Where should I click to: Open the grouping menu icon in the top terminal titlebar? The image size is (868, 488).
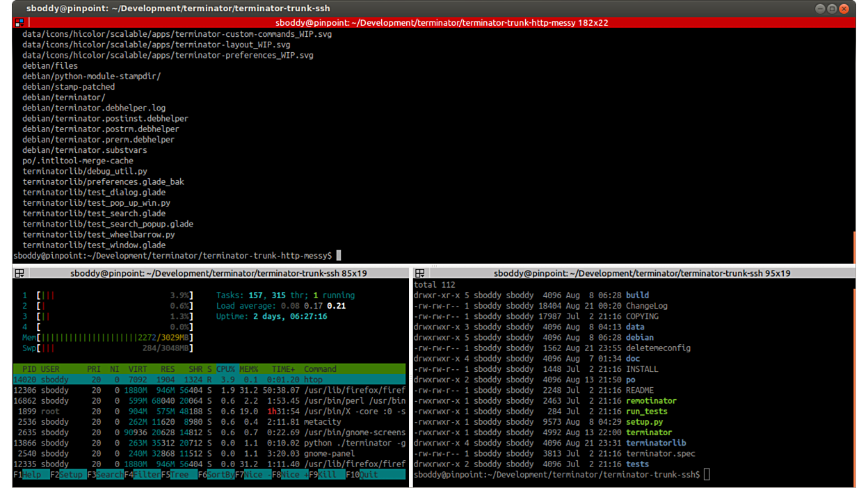19,23
